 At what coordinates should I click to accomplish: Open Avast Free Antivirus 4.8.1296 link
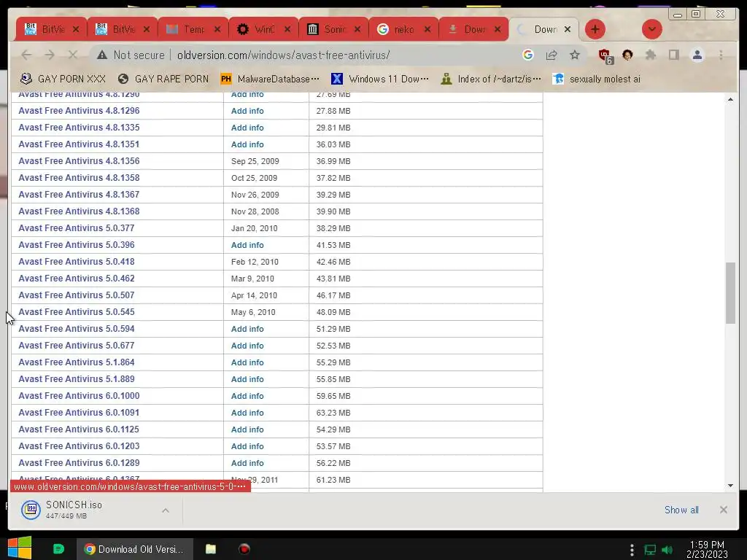pyautogui.click(x=79, y=111)
